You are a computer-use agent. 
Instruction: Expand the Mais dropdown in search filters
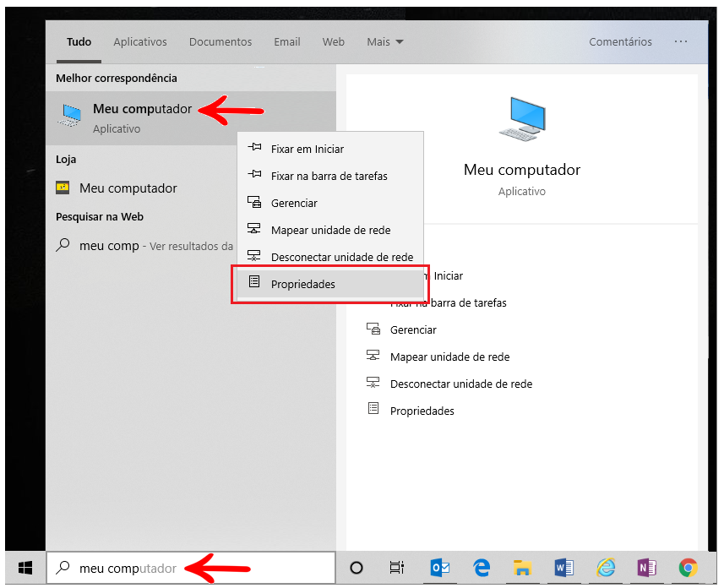click(384, 41)
